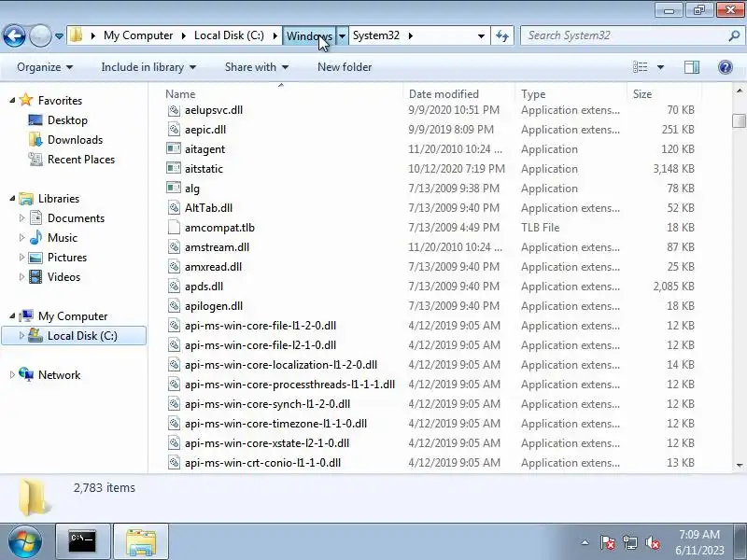Select alg application icon
This screenshot has height=560, width=747.
pyautogui.click(x=174, y=188)
